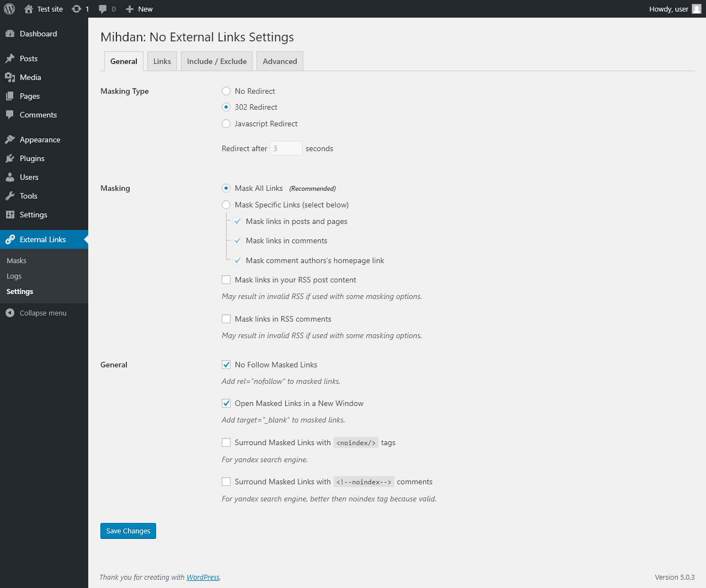Choose Mask Specific Links option
This screenshot has height=588, width=706.
click(x=226, y=205)
